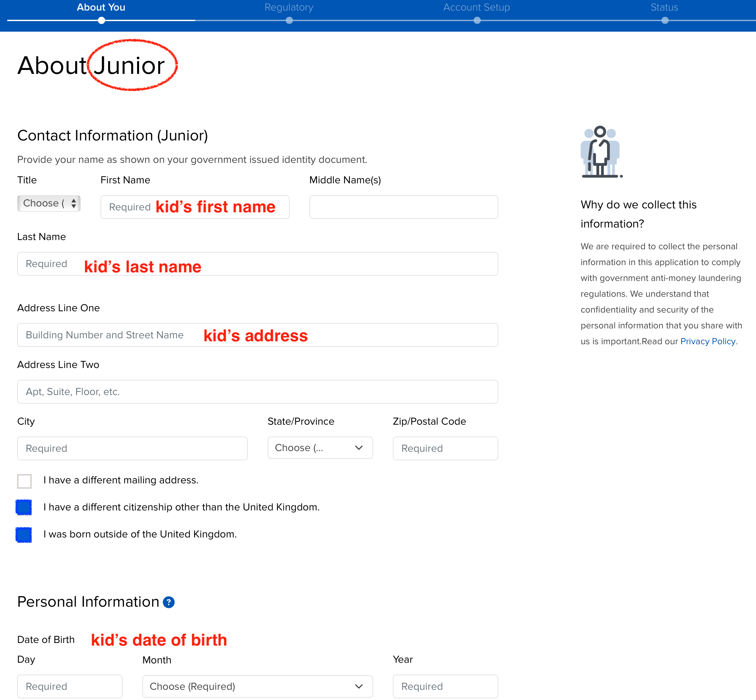Go to the Account Setup tab
Image resolution: width=756 pixels, height=700 pixels.
[x=477, y=8]
